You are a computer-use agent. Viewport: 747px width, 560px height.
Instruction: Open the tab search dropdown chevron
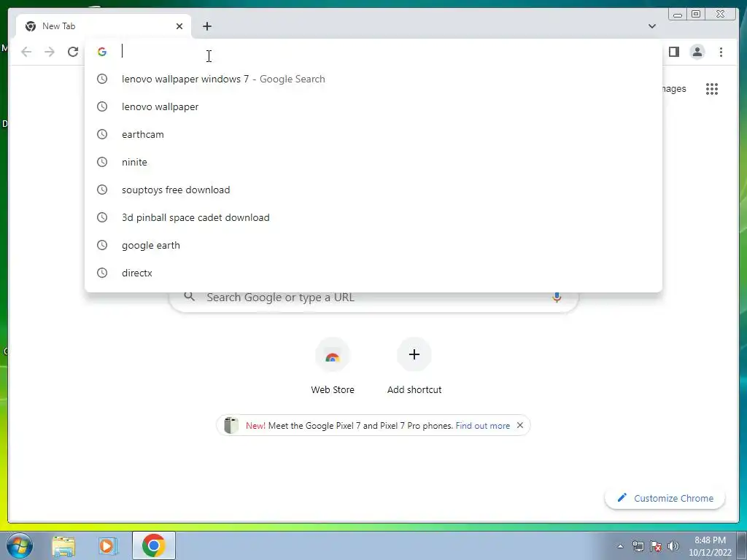[651, 26]
